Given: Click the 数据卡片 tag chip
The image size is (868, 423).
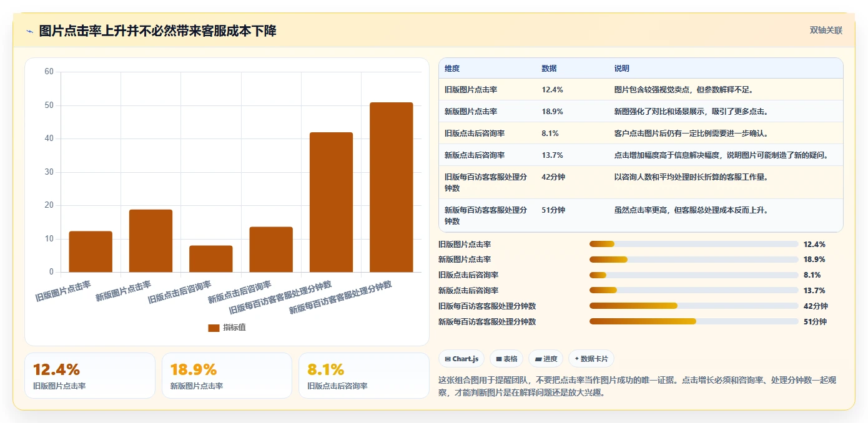Looking at the screenshot, I should point(591,359).
